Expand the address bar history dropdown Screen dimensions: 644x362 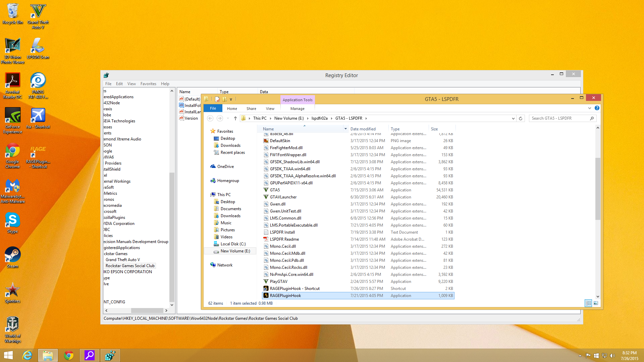tap(513, 118)
